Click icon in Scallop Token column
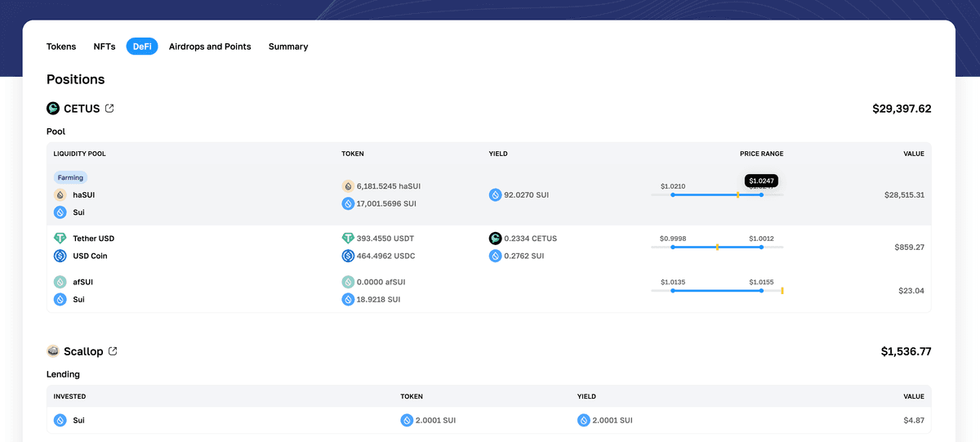The image size is (980, 442). tap(407, 420)
